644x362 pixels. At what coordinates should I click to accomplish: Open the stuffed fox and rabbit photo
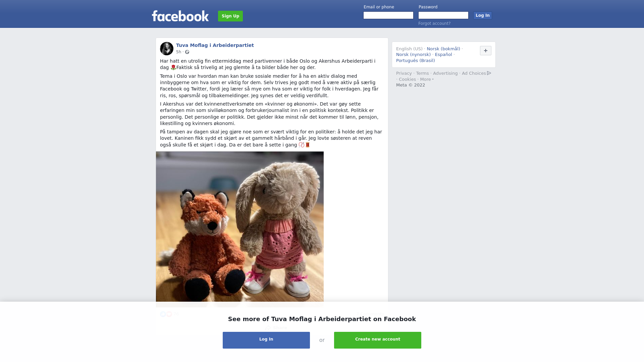point(240,229)
